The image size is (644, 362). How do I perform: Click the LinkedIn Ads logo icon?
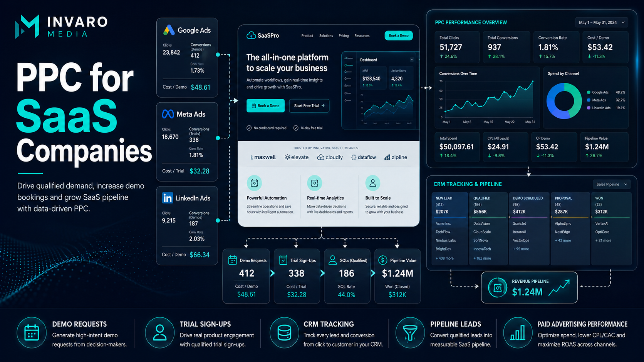(x=167, y=198)
